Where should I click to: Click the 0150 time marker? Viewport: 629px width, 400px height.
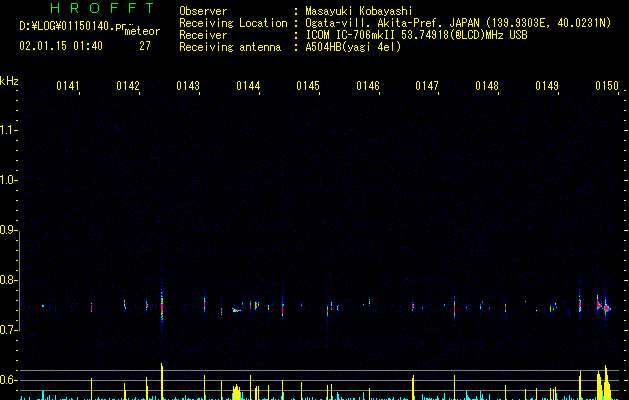(x=607, y=86)
